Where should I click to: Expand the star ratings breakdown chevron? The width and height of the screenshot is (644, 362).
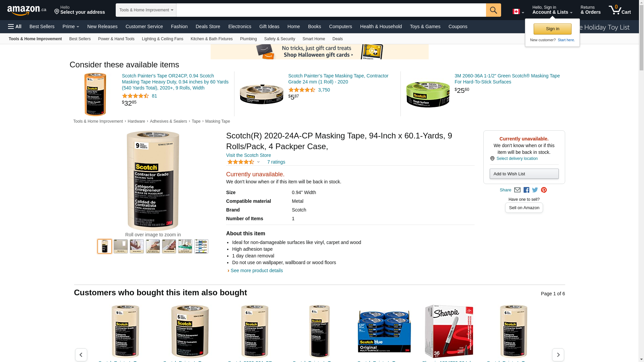[258, 162]
